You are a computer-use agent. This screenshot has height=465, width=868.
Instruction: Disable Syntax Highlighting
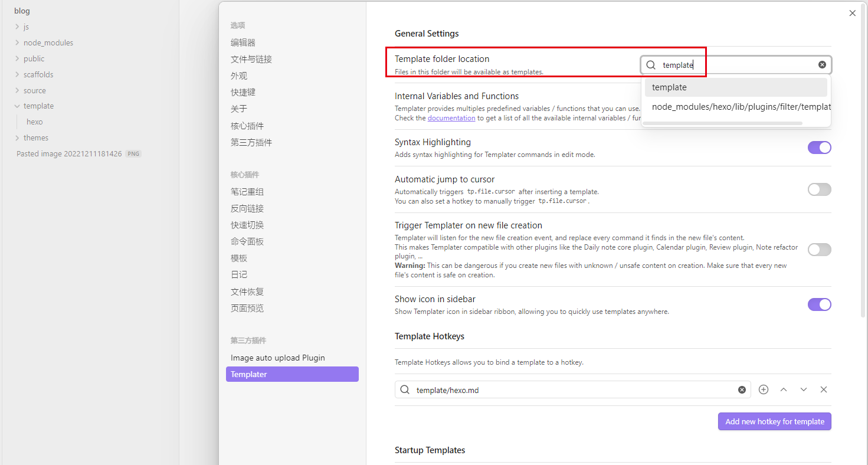819,147
